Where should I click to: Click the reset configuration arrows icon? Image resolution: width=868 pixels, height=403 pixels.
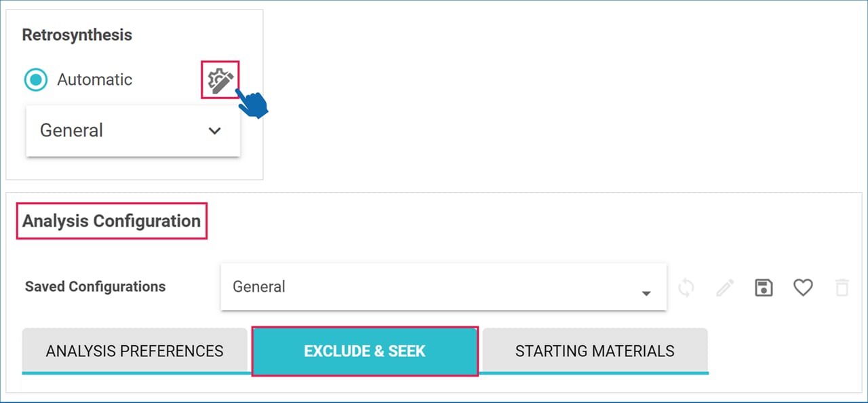point(686,288)
